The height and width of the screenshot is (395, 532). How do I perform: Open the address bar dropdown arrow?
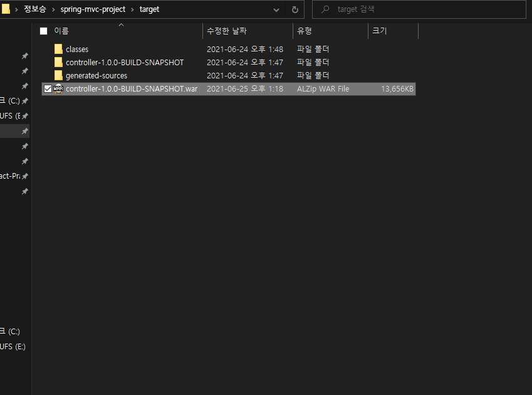[x=276, y=9]
